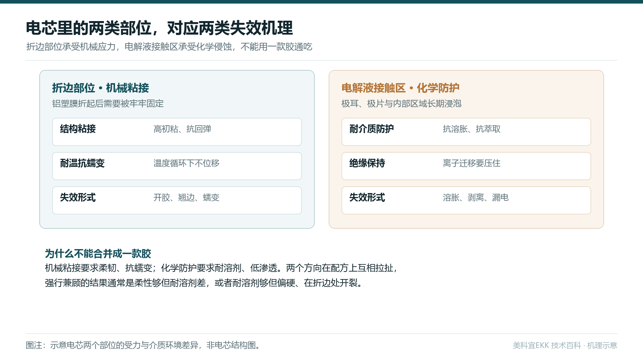Click the footer text 美科宜EKK 技术百科 · 机理示意
Image resolution: width=643 pixels, height=364 pixels.
tap(565, 345)
